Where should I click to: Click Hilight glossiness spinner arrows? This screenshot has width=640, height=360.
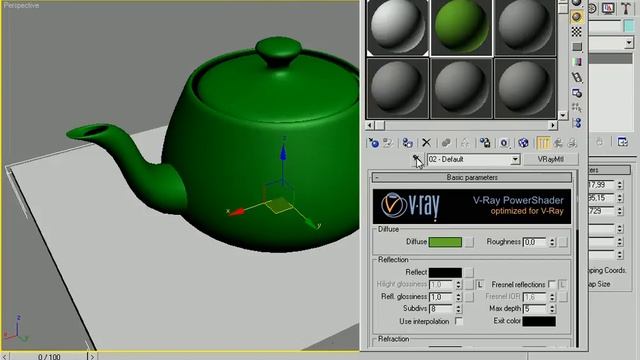[x=458, y=284]
